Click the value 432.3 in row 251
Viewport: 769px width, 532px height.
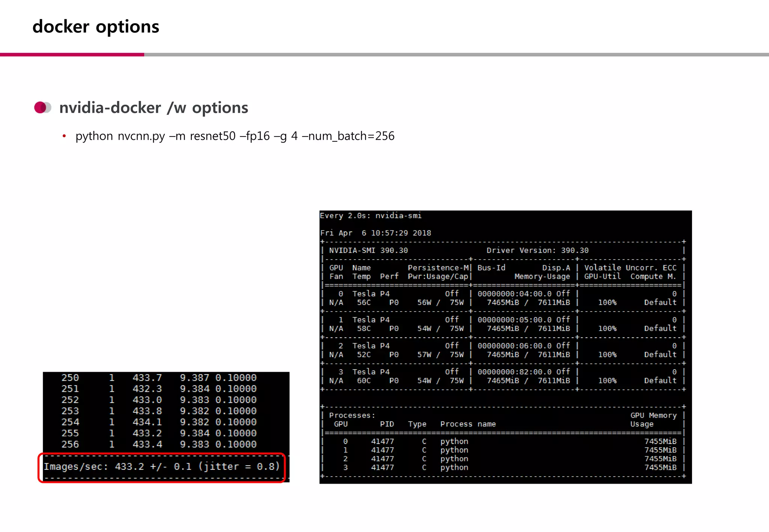[147, 389]
